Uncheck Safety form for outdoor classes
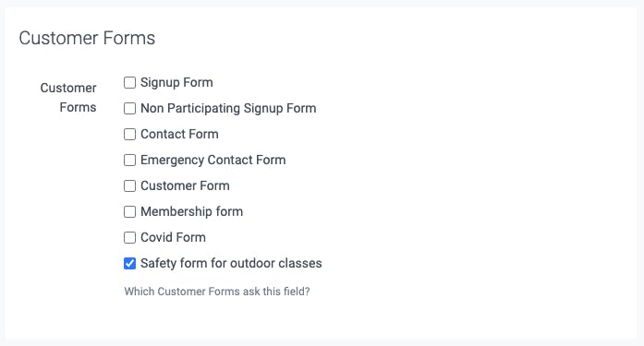This screenshot has height=346, width=644. pyautogui.click(x=129, y=263)
